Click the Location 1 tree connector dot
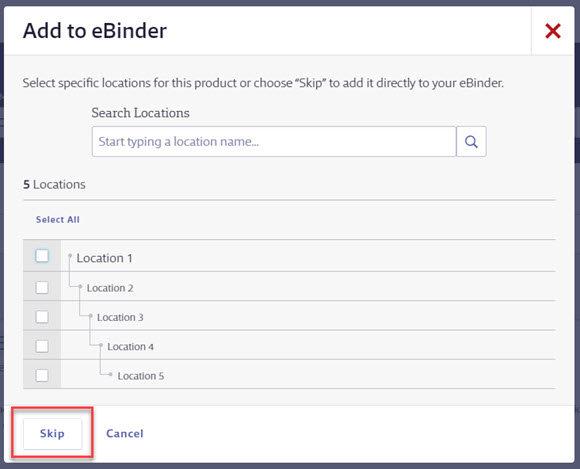Viewport: 580px width, 469px height. click(70, 255)
